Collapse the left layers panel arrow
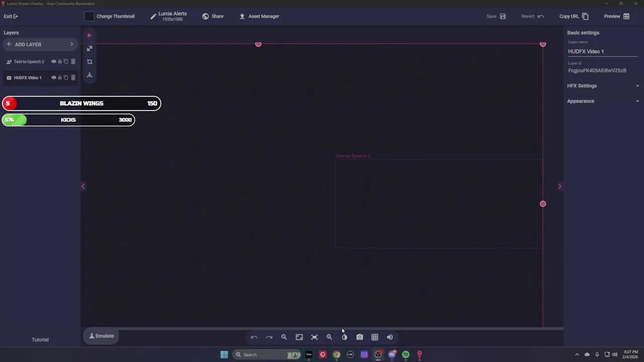This screenshot has height=362, width=644. click(x=83, y=187)
